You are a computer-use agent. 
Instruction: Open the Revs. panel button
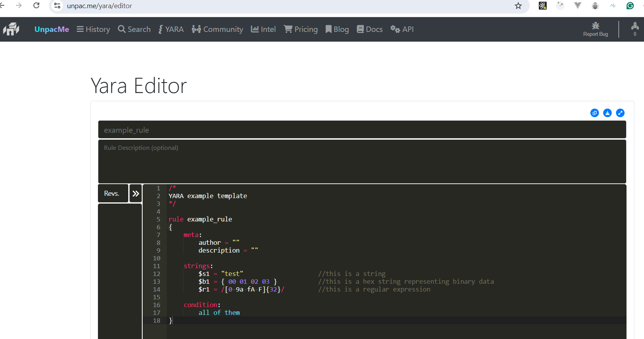point(113,193)
